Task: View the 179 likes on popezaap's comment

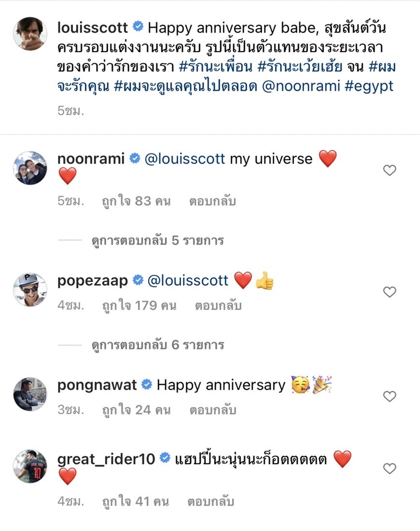Action: (139, 306)
